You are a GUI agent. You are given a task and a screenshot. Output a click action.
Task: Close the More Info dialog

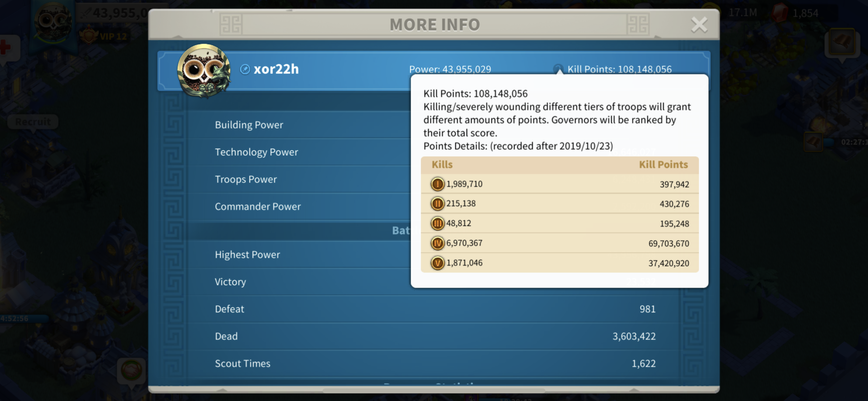(x=699, y=25)
